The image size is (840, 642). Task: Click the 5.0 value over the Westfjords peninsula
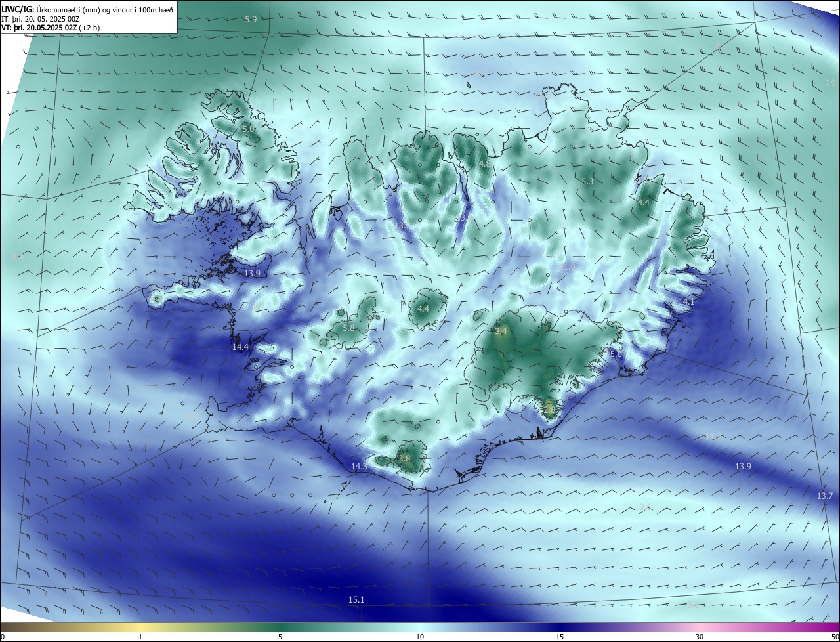click(248, 129)
